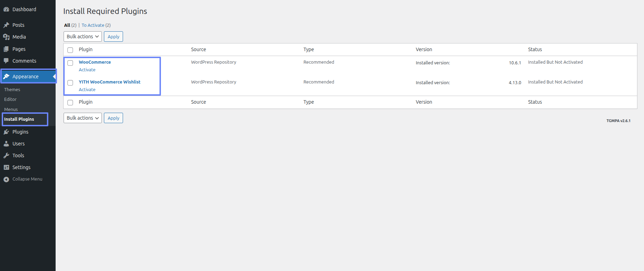Click the Users person icon

[x=6, y=144]
